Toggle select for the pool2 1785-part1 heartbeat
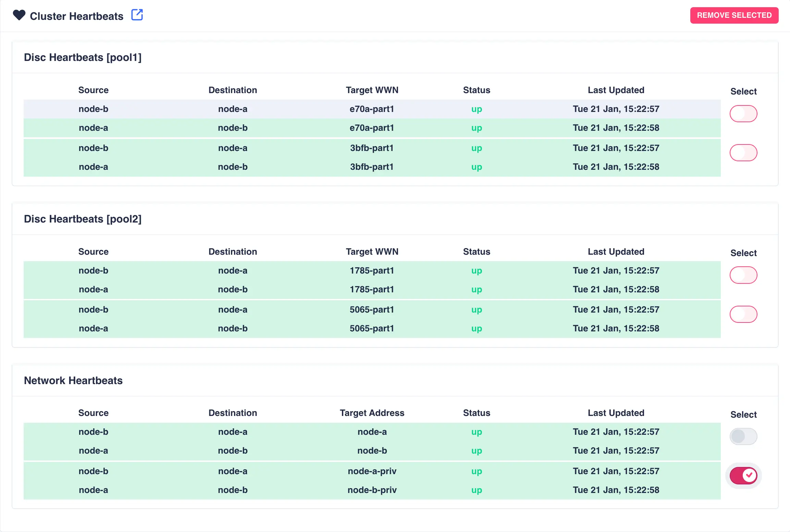 [743, 275]
